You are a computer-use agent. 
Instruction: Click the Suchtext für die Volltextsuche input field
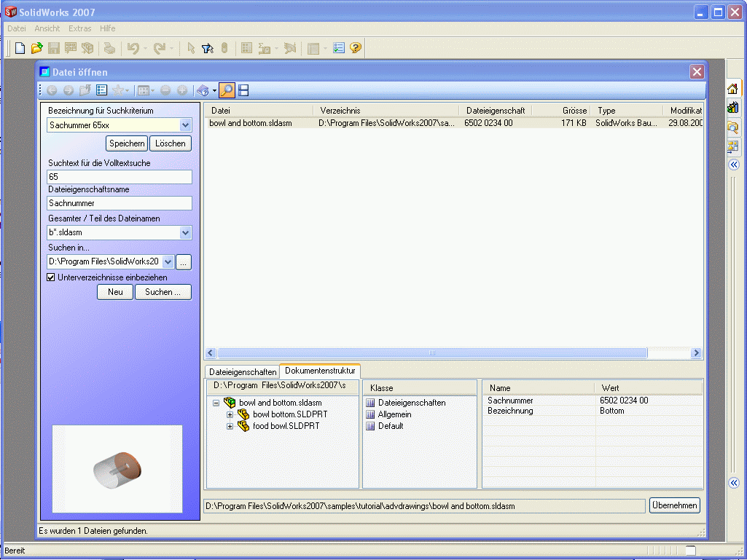coord(120,177)
